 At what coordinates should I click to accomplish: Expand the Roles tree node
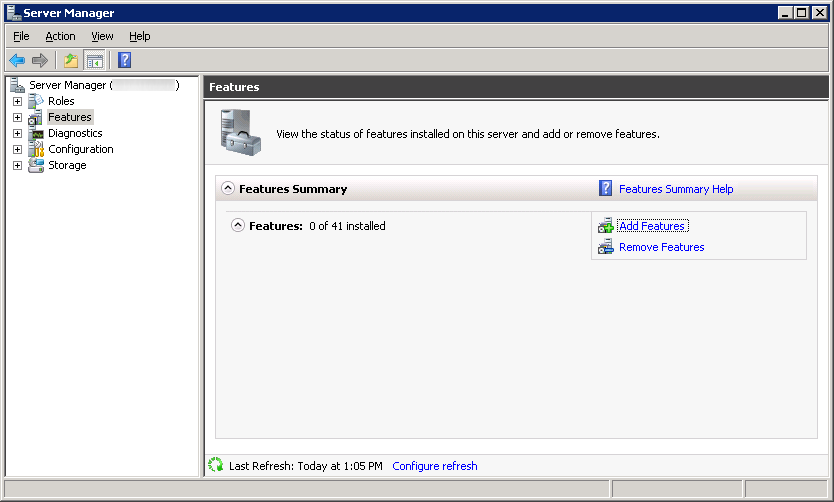pyautogui.click(x=18, y=101)
